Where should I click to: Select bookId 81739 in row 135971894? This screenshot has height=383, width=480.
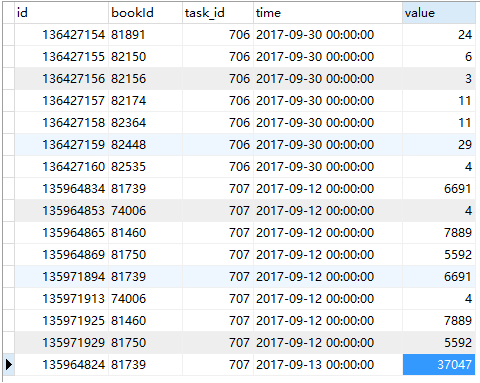145,277
